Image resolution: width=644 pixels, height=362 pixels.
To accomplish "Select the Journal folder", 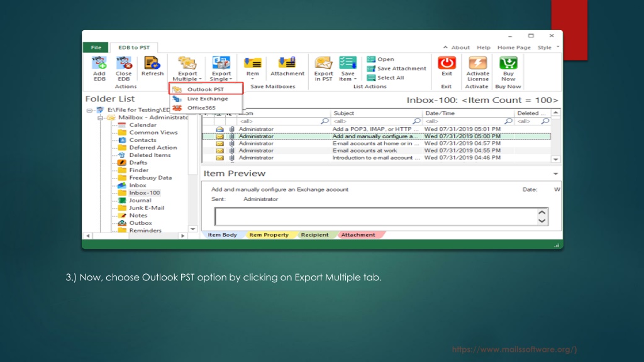I will point(140,200).
